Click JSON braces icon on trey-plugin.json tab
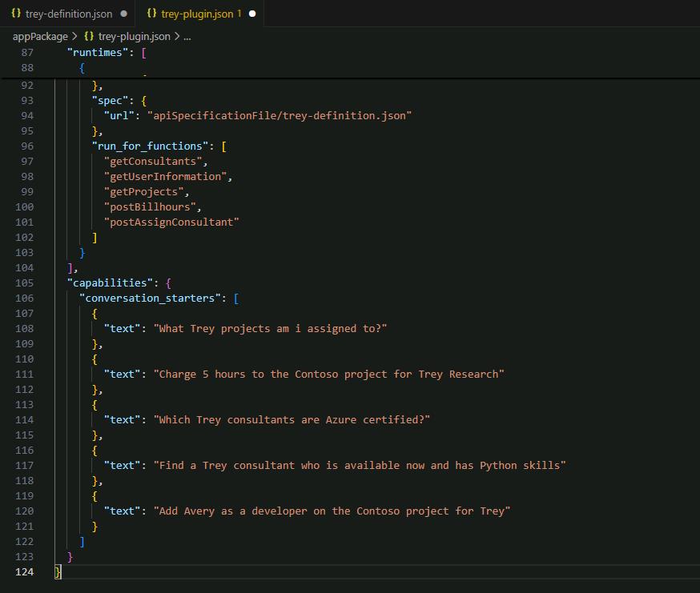 [x=152, y=14]
